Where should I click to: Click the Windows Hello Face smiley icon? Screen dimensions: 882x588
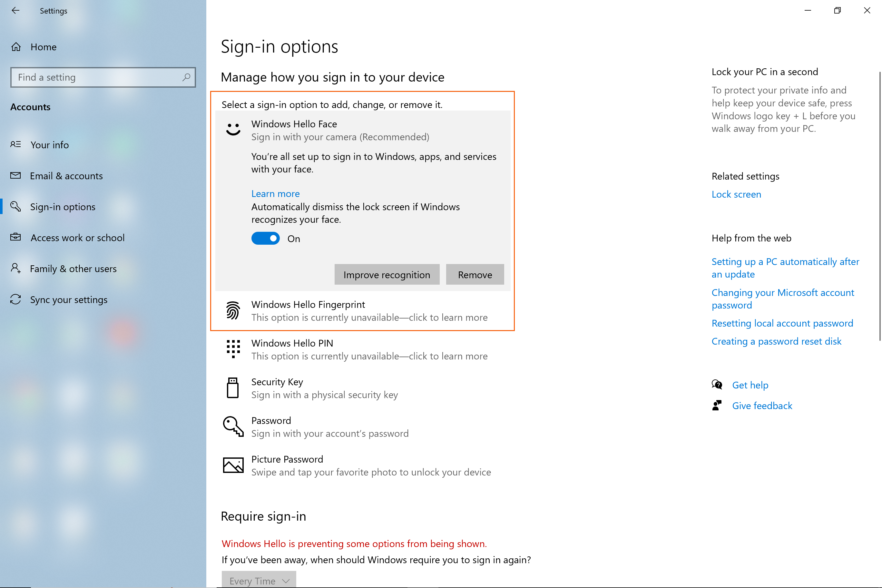point(232,129)
